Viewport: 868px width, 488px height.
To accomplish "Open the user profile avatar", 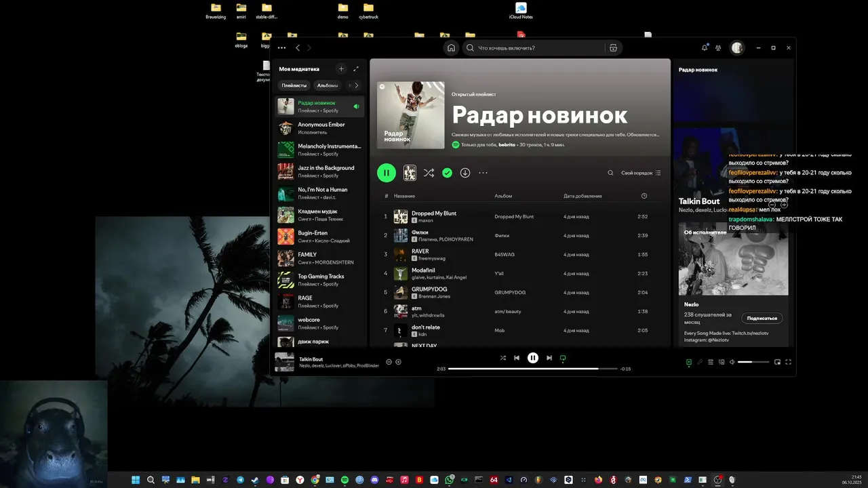I will (x=737, y=48).
